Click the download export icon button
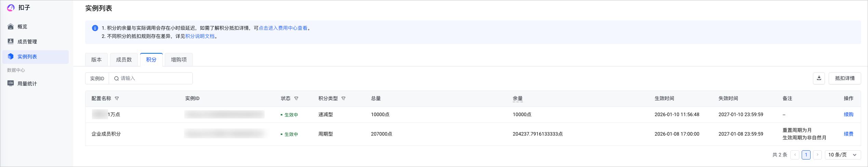Image resolution: width=868 pixels, height=167 pixels. point(819,78)
